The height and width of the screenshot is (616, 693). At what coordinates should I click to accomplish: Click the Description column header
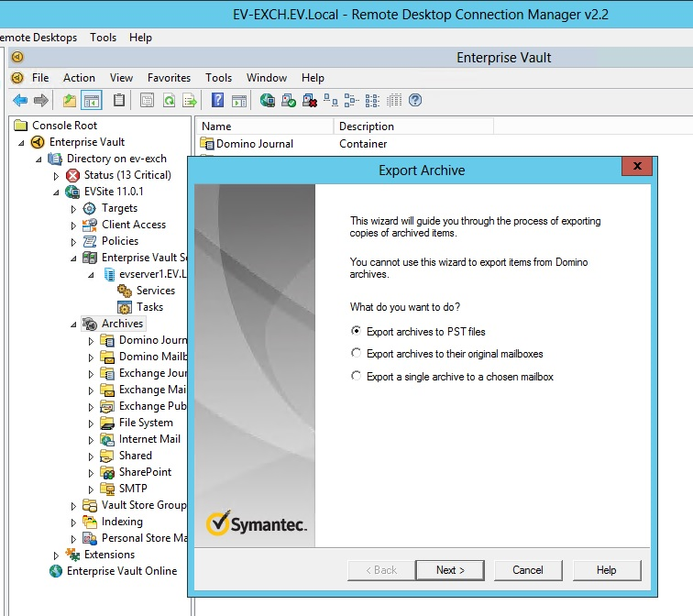point(413,126)
